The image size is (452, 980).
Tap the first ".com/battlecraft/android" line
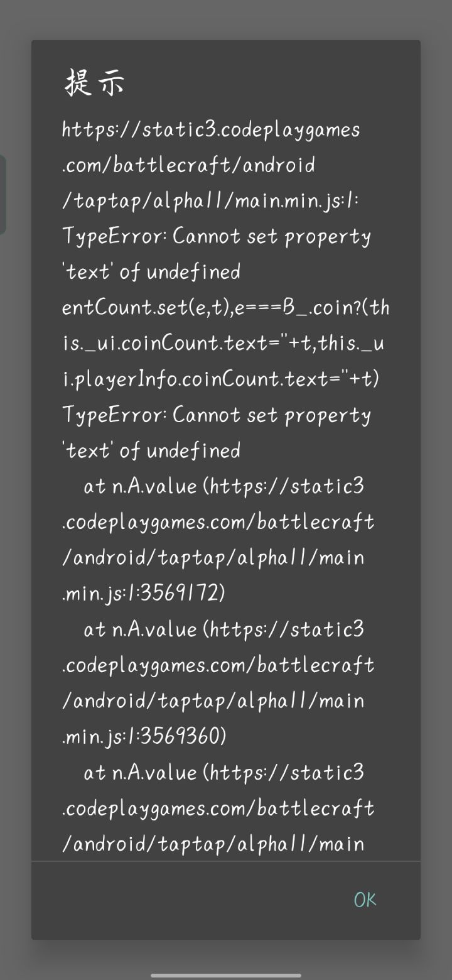188,165
